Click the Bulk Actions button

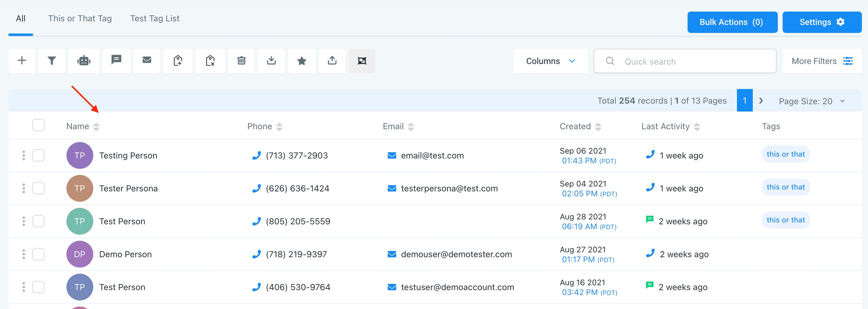point(732,22)
